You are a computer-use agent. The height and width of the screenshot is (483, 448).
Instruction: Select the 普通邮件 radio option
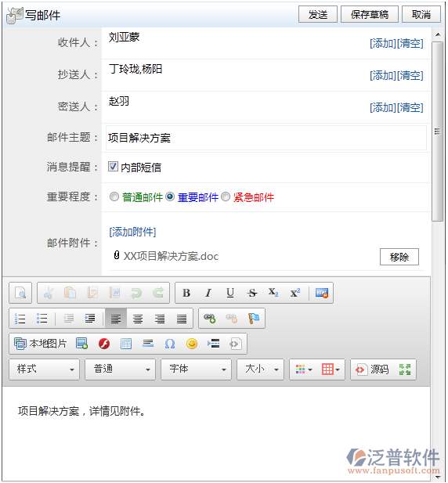point(114,196)
